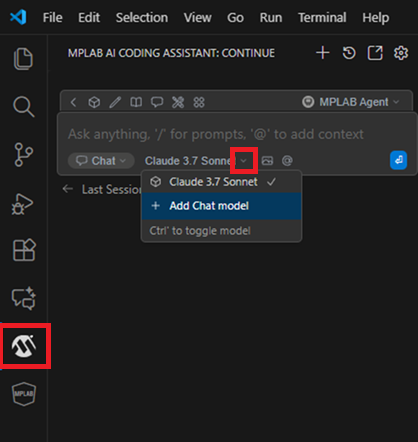The width and height of the screenshot is (418, 442).
Task: Focus the 'Ask anything' prompt input
Action: [x=216, y=134]
